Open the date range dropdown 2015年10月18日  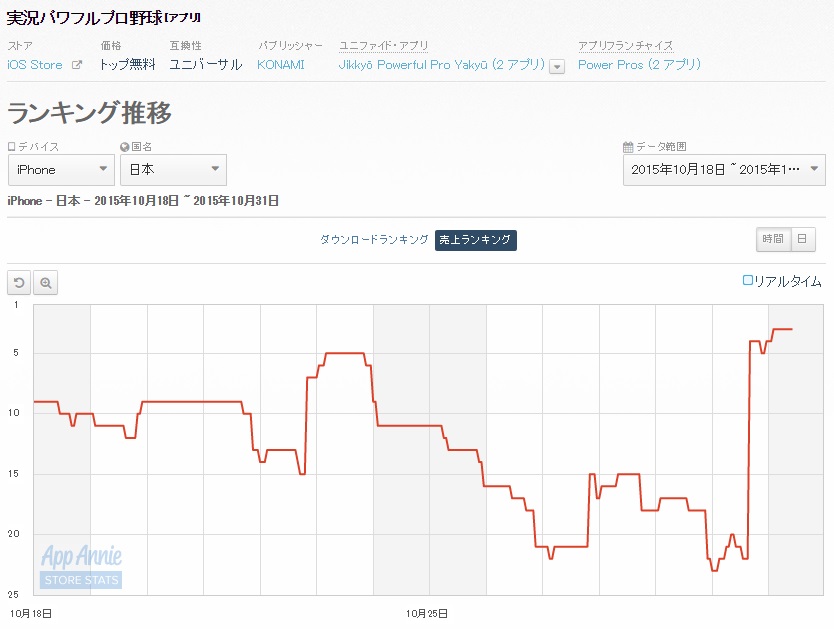point(724,170)
